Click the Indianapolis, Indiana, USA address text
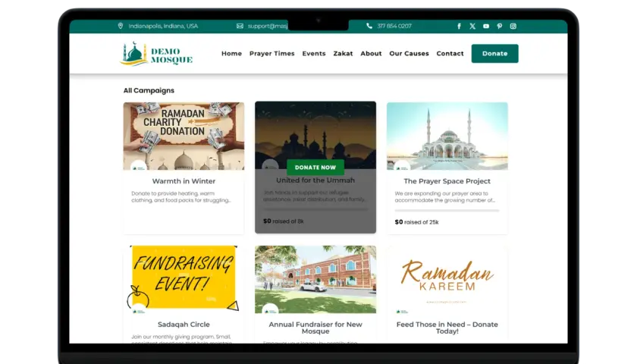The image size is (637, 364). pos(163,26)
